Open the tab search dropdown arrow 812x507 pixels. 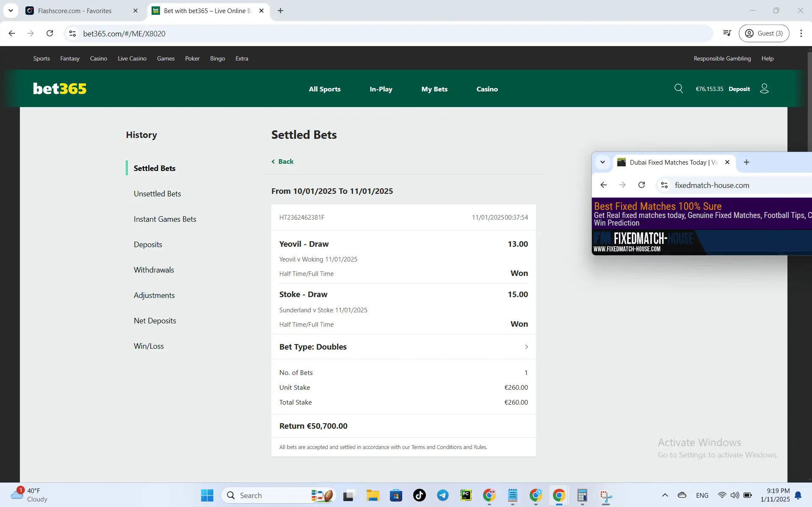11,11
